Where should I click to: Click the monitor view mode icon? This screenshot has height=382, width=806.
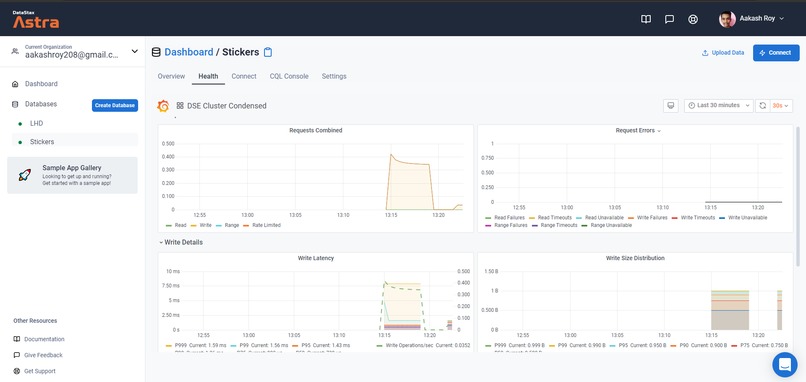[670, 105]
